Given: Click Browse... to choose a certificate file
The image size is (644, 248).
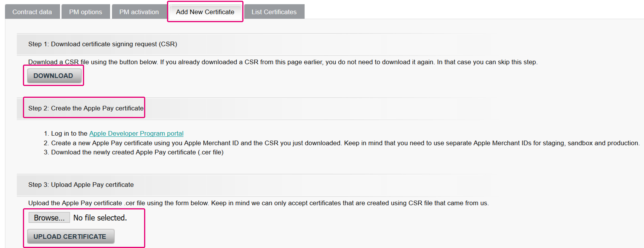Looking at the screenshot, I should click(49, 218).
